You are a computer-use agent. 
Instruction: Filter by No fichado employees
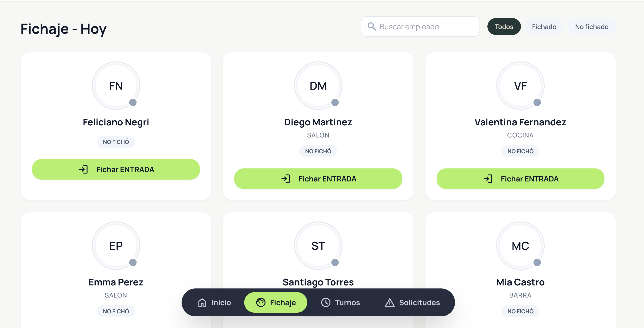pos(591,27)
